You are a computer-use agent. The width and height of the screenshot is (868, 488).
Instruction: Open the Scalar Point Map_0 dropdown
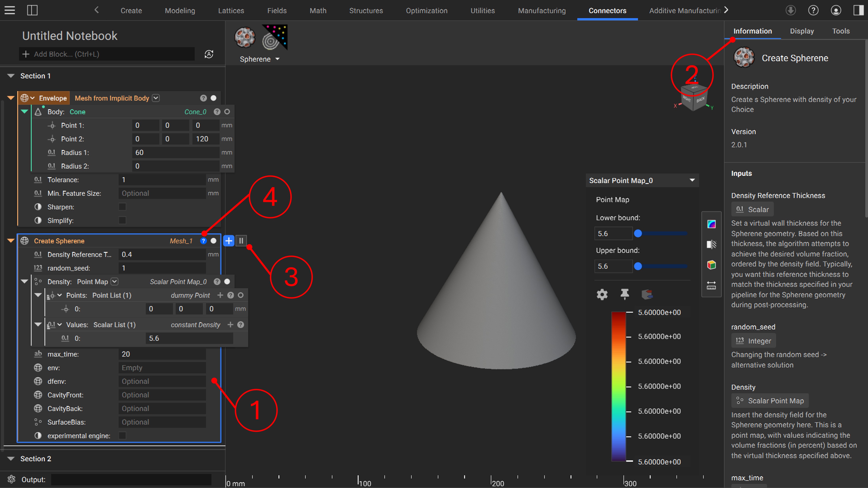(692, 181)
